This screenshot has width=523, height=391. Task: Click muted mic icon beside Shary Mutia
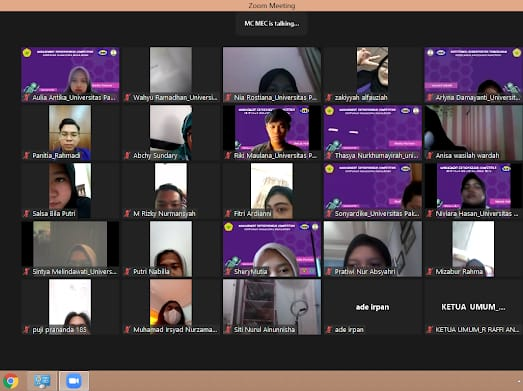228,272
